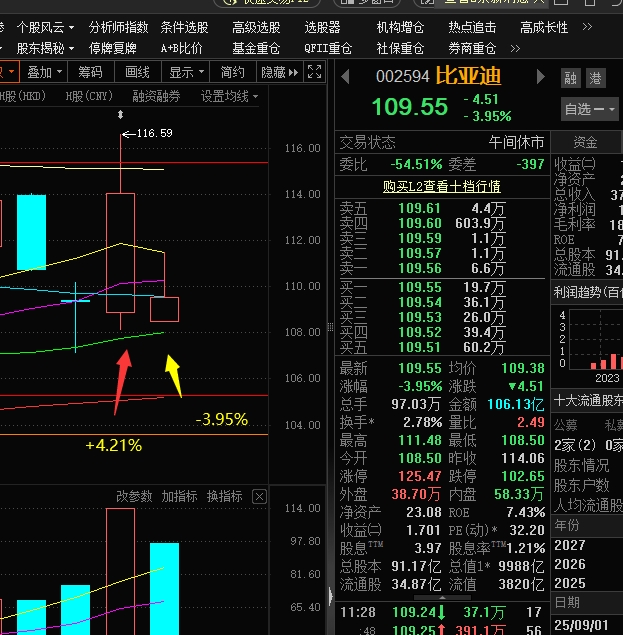
Task: Close the indicator sub-panel with X
Action: click(x=260, y=496)
